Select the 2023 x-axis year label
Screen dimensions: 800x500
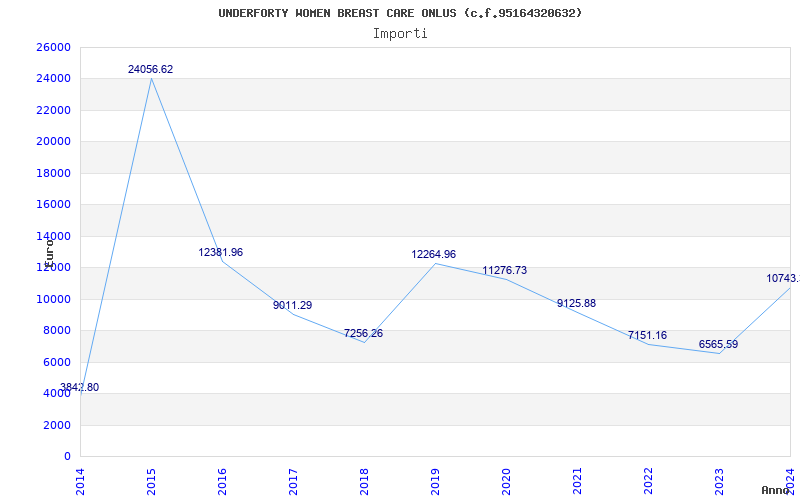pos(719,480)
